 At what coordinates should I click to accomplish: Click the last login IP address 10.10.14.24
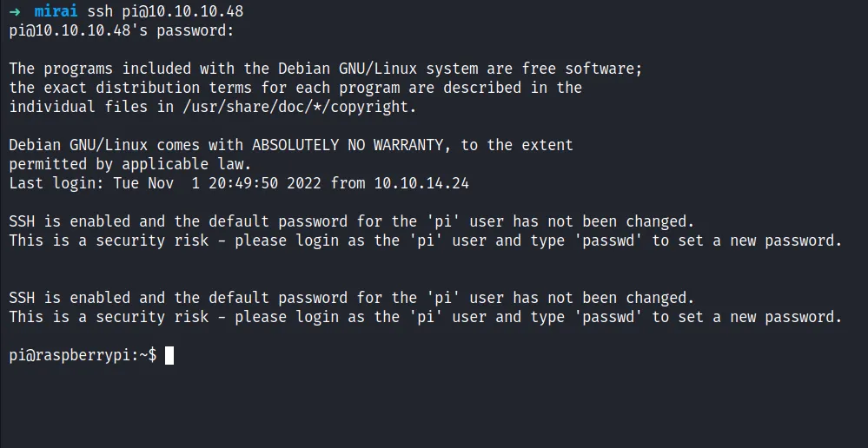click(x=421, y=183)
